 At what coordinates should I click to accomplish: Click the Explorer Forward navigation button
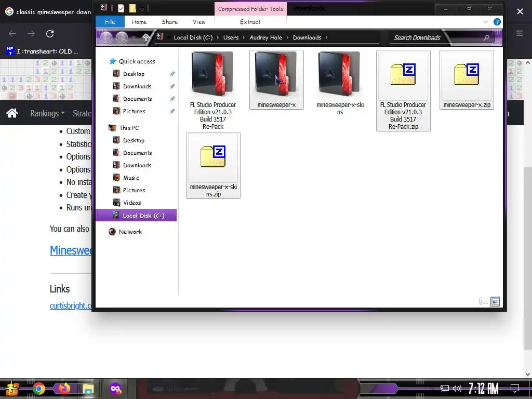tap(122, 37)
